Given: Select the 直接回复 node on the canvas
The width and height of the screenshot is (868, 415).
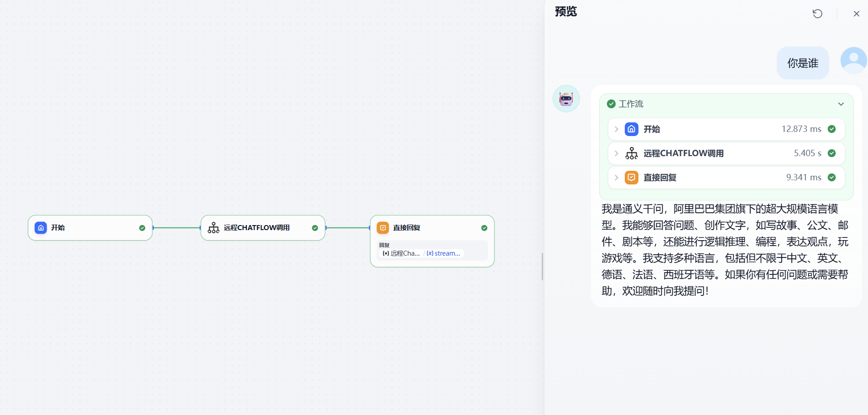Looking at the screenshot, I should [432, 241].
